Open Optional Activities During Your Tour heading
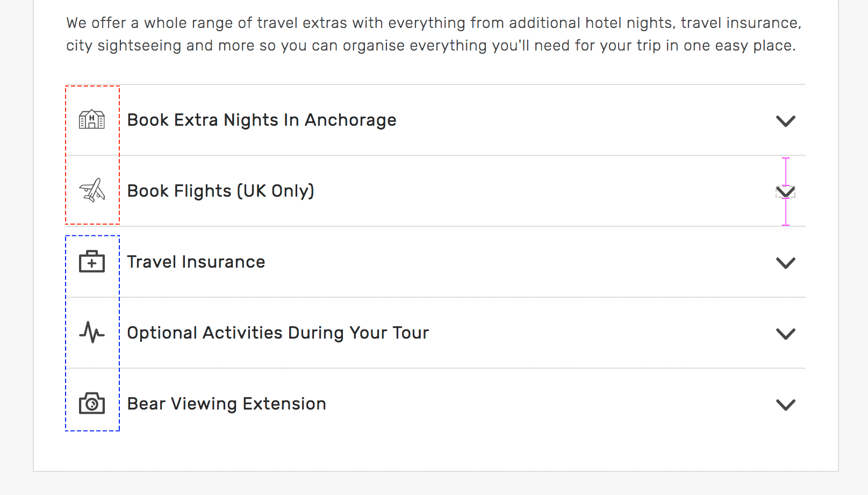Image resolution: width=868 pixels, height=495 pixels. 278,333
